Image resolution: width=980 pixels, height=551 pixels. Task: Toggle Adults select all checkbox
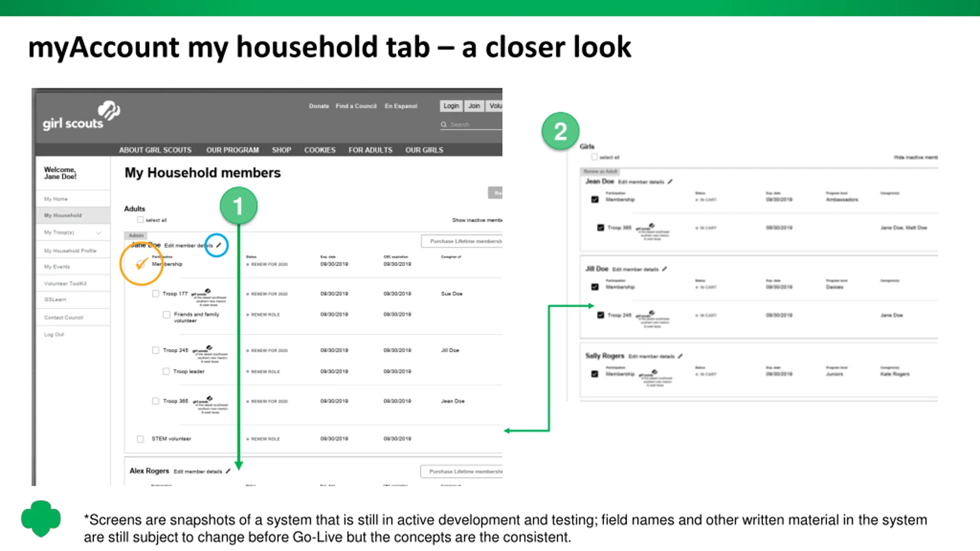point(140,220)
